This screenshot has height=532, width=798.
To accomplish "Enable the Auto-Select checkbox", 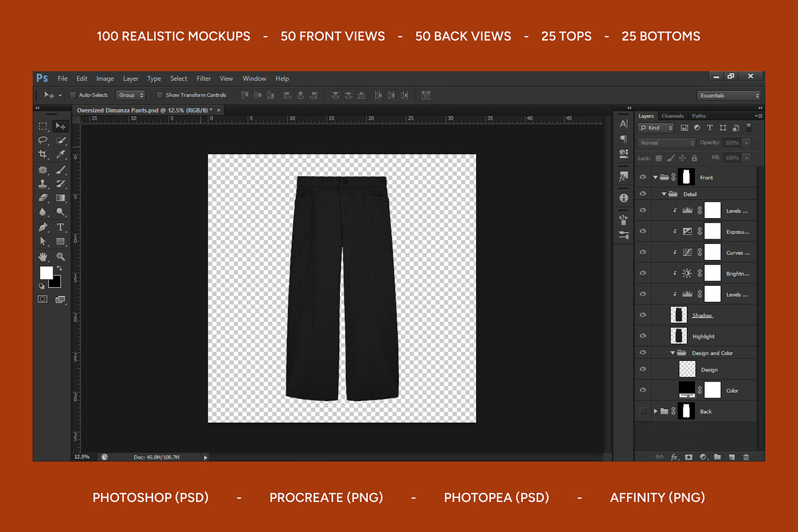I will pos(73,95).
